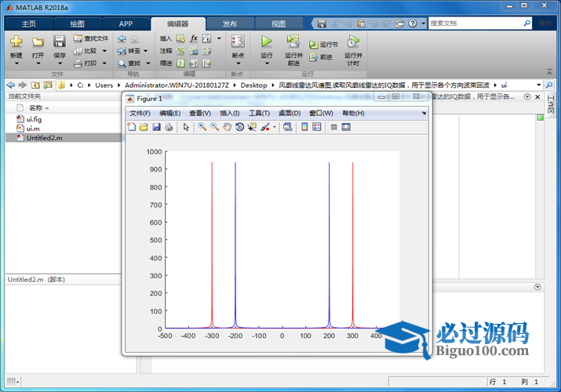This screenshot has height=392, width=561.
Task: Click the green Run button in the editor ribbon
Action: point(266,42)
